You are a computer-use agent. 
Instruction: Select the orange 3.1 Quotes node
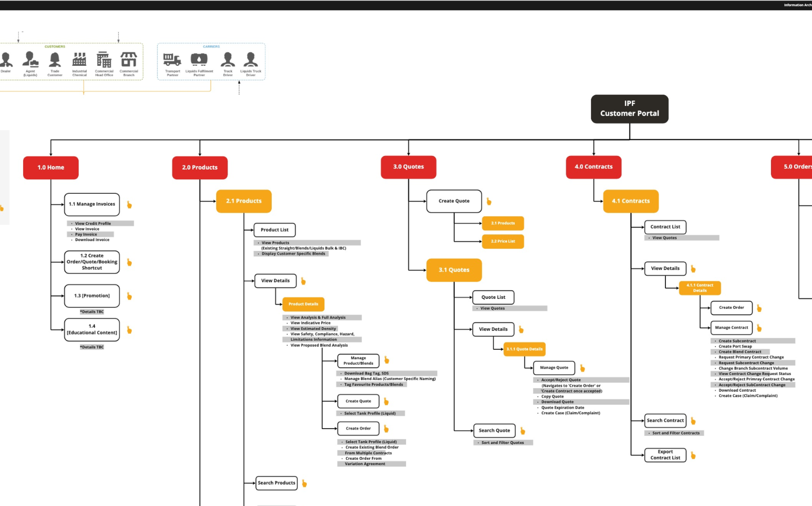coord(454,270)
